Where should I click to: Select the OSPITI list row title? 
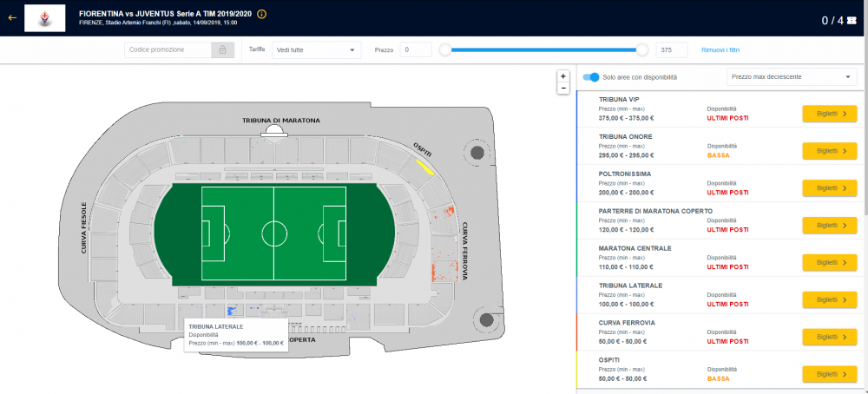[x=609, y=359]
